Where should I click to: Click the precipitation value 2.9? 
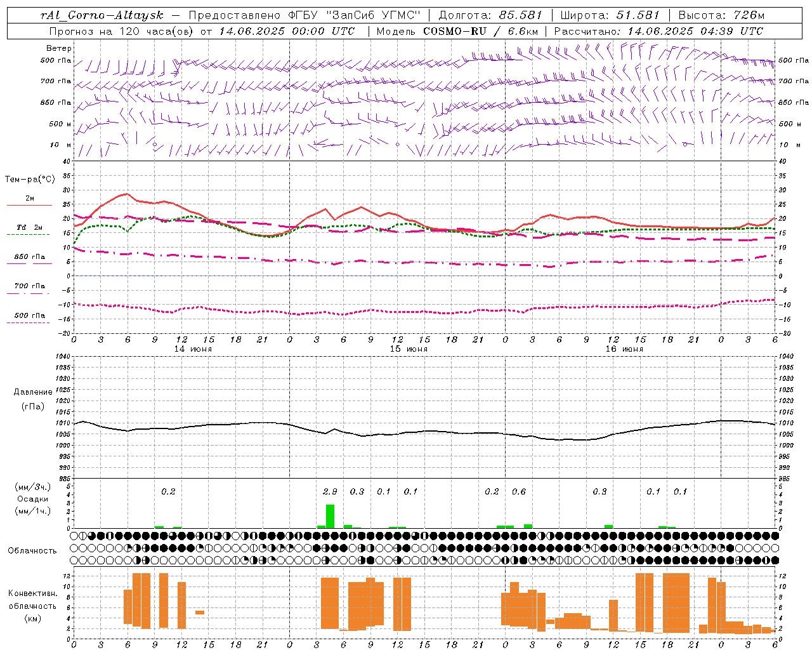[x=330, y=491]
